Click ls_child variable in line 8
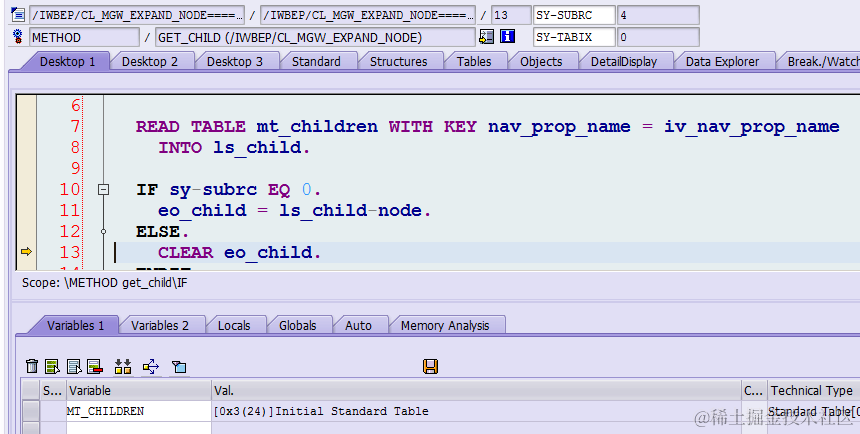Image resolution: width=860 pixels, height=434 pixels. coord(257,148)
